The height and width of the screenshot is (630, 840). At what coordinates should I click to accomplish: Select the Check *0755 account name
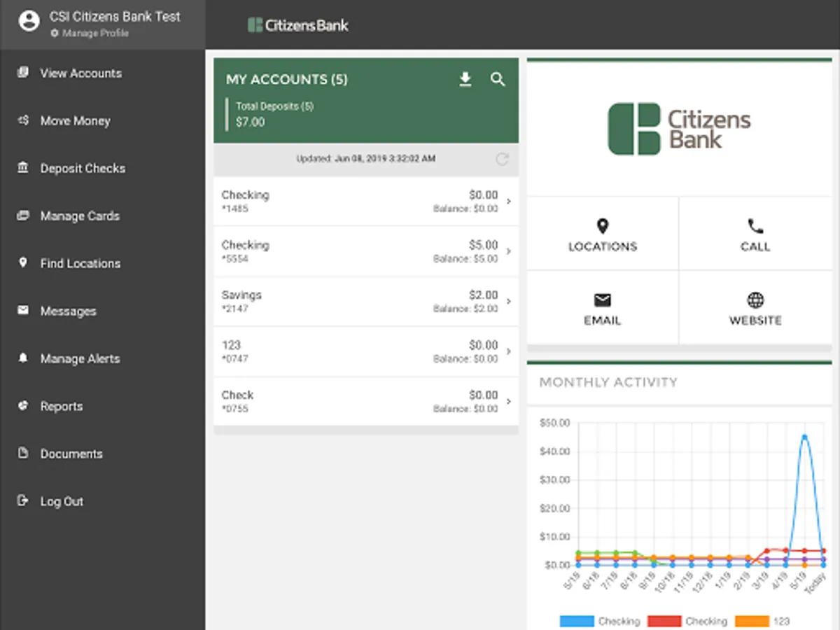pyautogui.click(x=237, y=395)
